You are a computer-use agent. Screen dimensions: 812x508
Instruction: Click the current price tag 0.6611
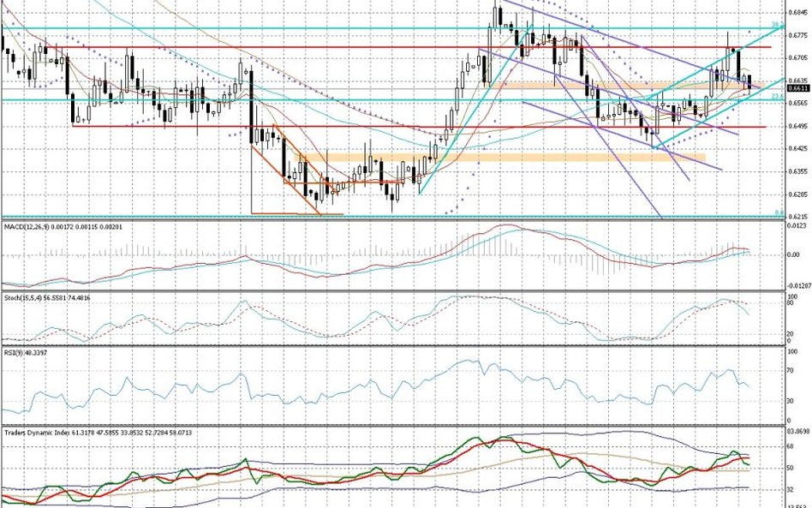(x=798, y=88)
